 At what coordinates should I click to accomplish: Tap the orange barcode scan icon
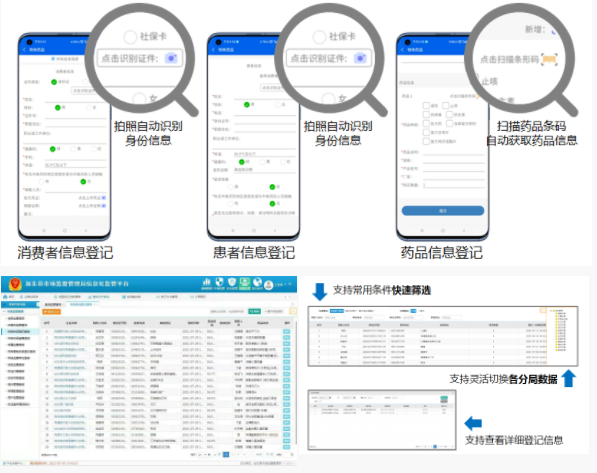[x=549, y=59]
